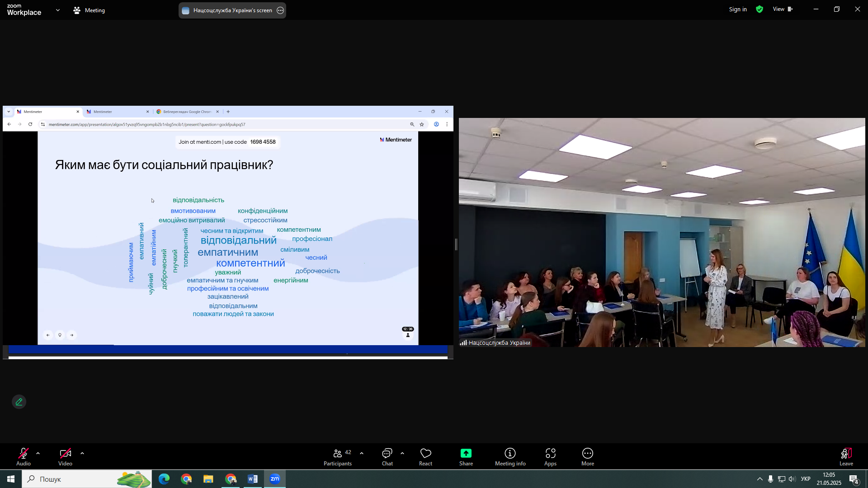
Task: Expand the audio settings arrow
Action: point(38,453)
